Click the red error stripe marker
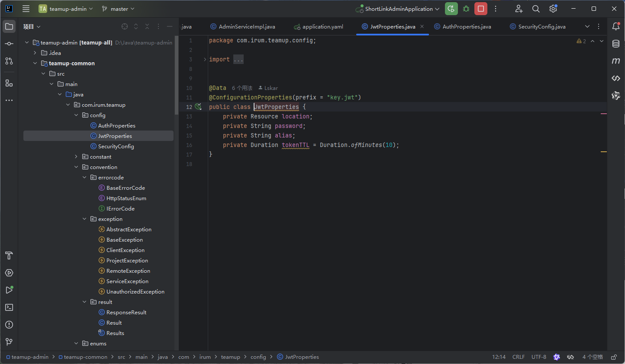The width and height of the screenshot is (625, 364). (x=604, y=114)
